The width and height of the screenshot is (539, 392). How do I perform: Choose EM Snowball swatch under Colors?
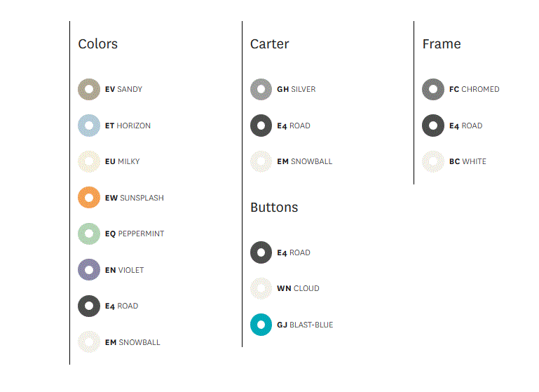89,342
